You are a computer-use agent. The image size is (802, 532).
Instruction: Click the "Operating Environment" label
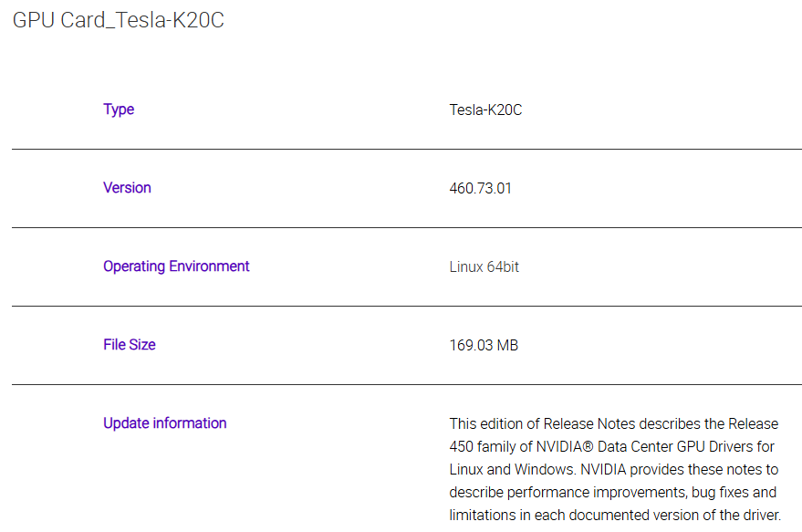tap(176, 266)
